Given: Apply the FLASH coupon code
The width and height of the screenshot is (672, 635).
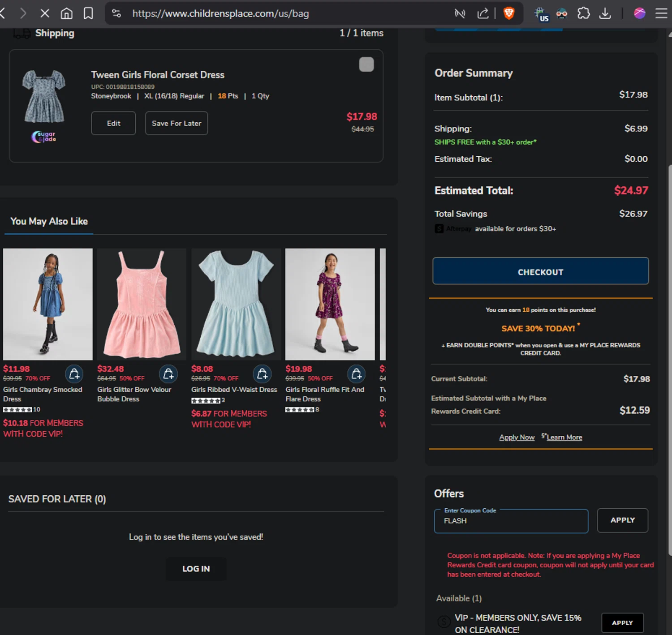Looking at the screenshot, I should (x=623, y=520).
